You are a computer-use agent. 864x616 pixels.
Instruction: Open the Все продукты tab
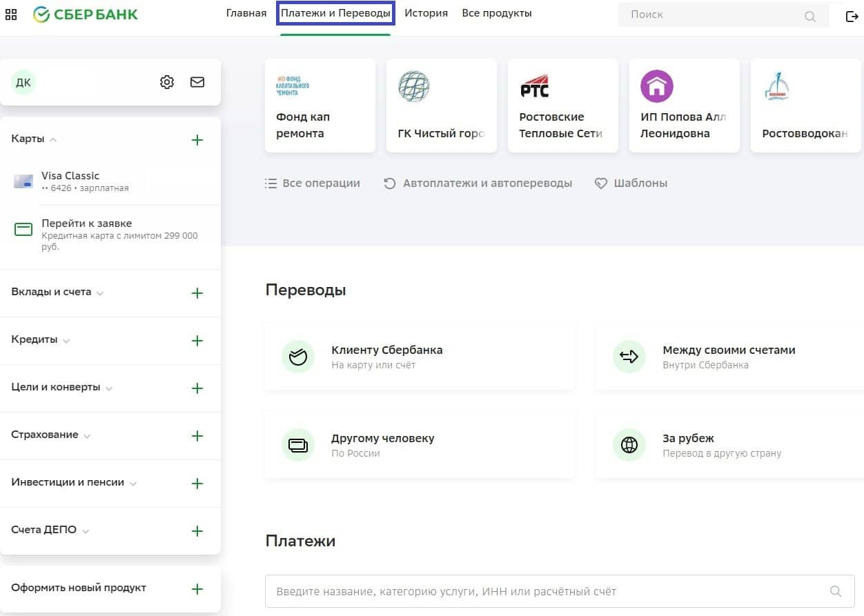496,13
